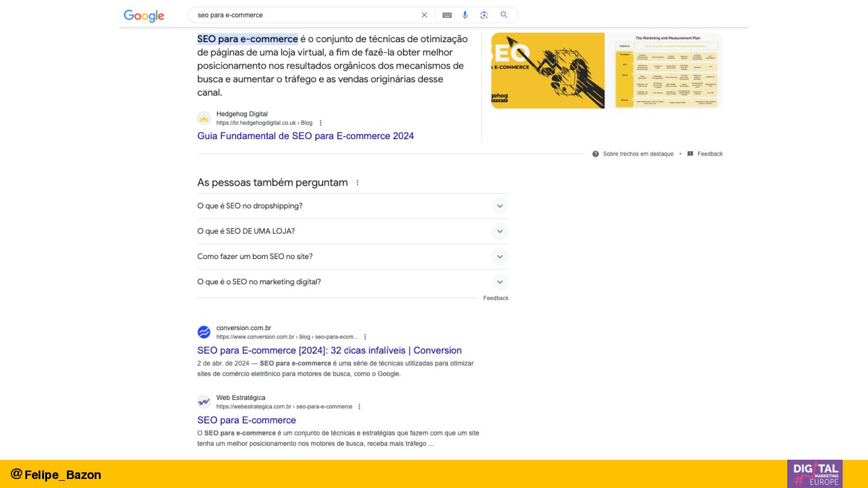The image size is (868, 488).
Task: Open the yellow SEO E-commerce thumbnail image
Action: (548, 70)
